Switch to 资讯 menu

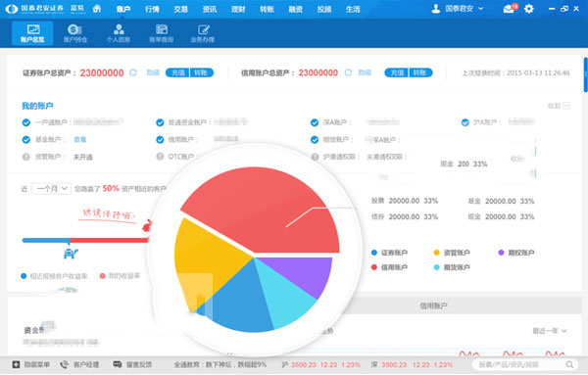click(210, 9)
